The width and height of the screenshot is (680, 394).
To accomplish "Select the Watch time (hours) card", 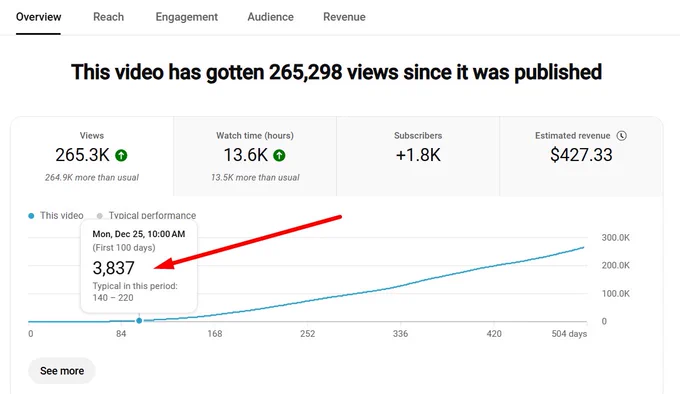I will 255,156.
